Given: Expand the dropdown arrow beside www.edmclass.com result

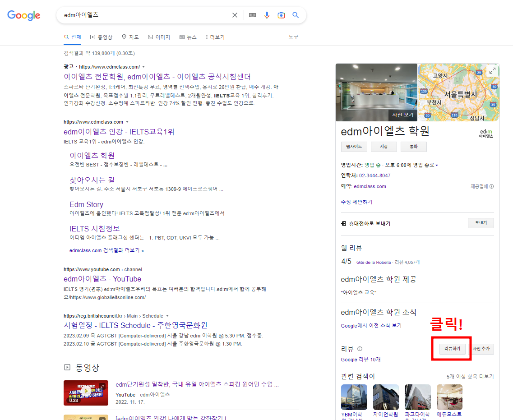Looking at the screenshot, I should tap(127, 122).
